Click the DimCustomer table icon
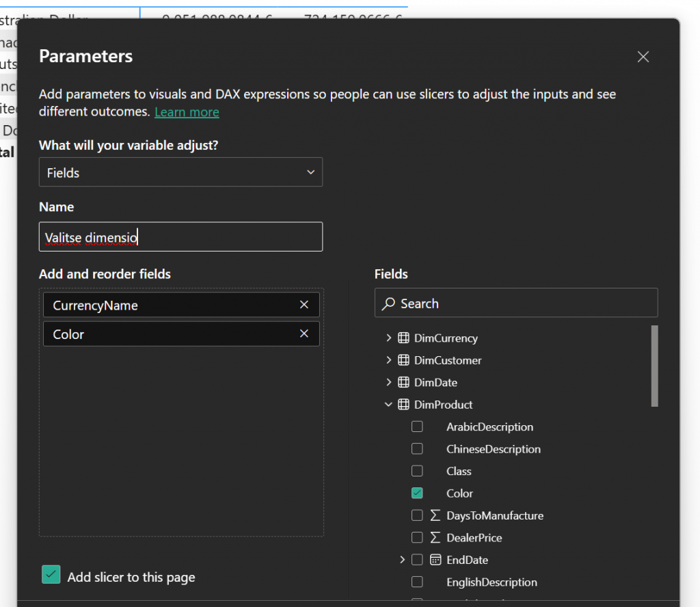This screenshot has height=607, width=700. pyautogui.click(x=403, y=360)
